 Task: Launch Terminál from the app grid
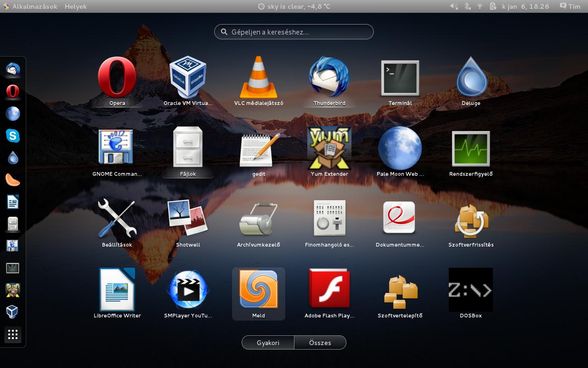(x=400, y=82)
